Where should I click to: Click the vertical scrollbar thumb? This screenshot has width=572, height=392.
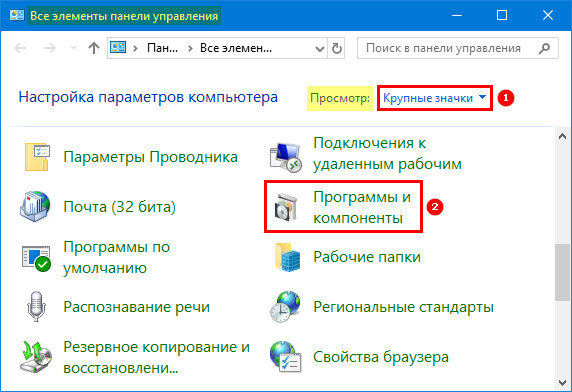pos(562,272)
